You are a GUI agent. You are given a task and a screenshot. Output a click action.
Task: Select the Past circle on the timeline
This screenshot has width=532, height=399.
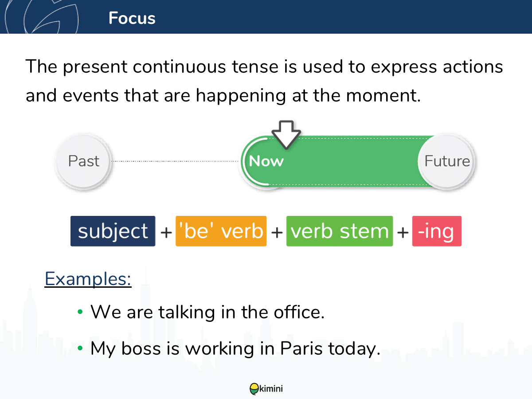point(84,161)
